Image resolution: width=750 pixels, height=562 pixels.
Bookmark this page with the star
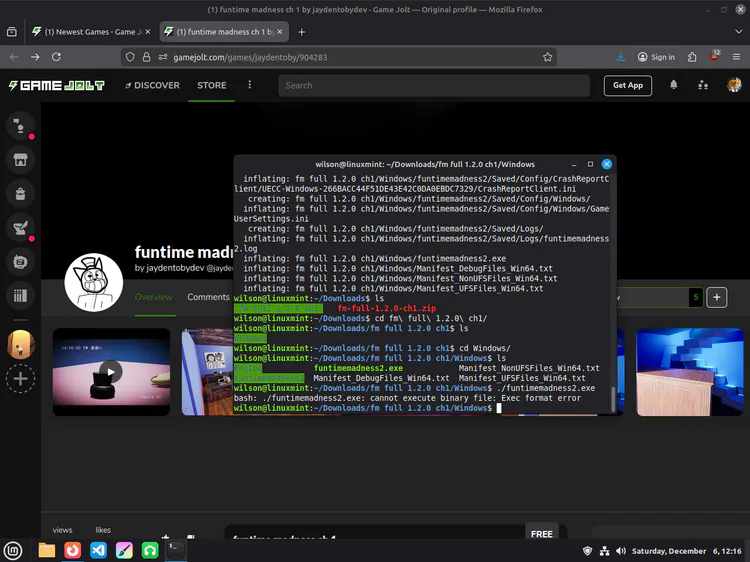548,57
